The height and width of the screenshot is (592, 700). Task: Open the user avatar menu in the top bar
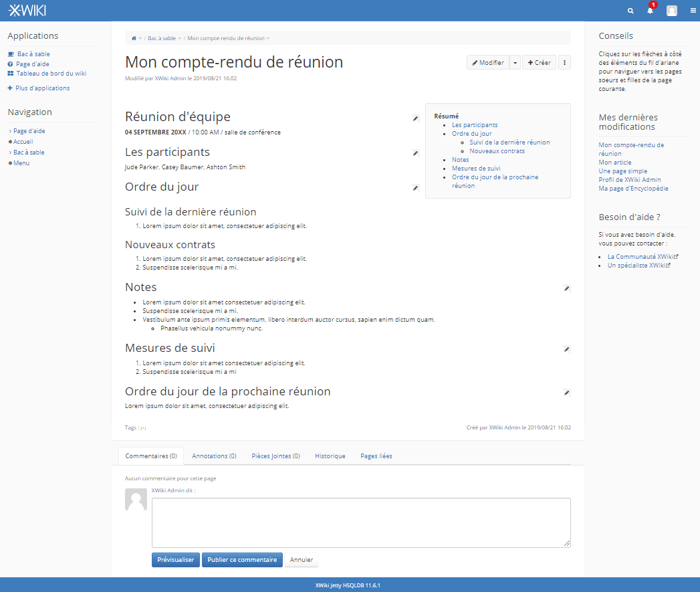pos(671,11)
